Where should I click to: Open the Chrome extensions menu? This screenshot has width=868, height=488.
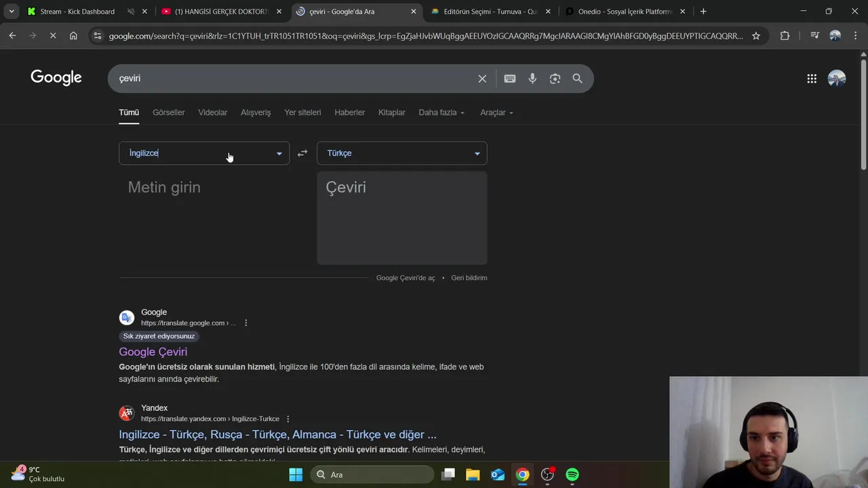[x=785, y=36]
